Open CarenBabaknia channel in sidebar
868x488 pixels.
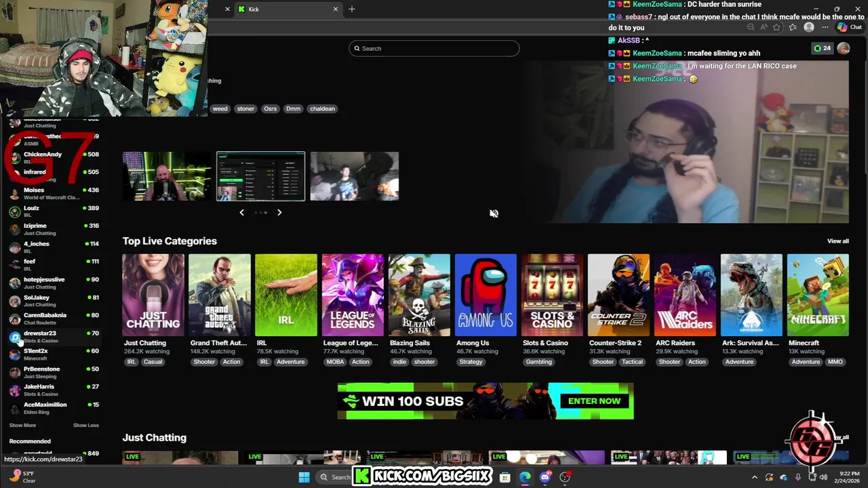(54, 318)
